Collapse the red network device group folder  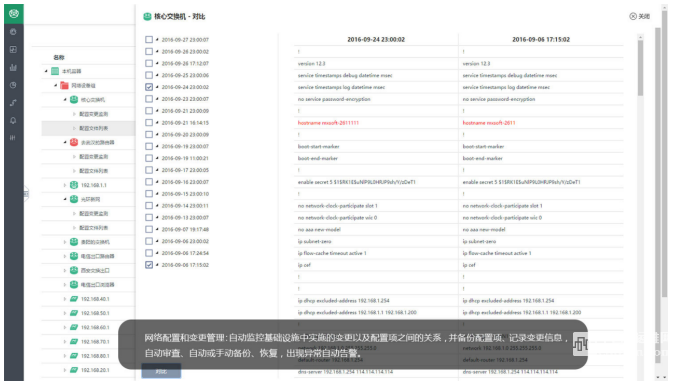coord(56,85)
